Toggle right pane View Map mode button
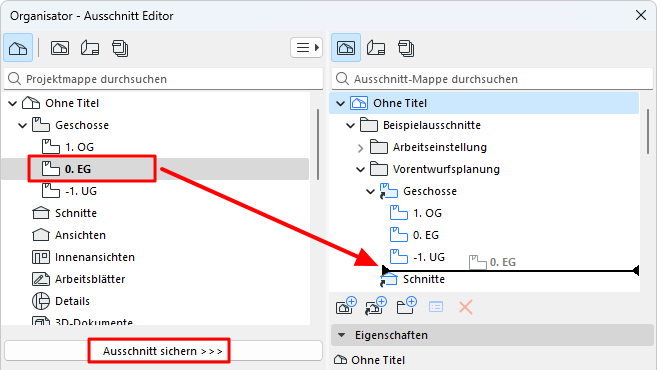The width and height of the screenshot is (657, 370). pyautogui.click(x=346, y=48)
